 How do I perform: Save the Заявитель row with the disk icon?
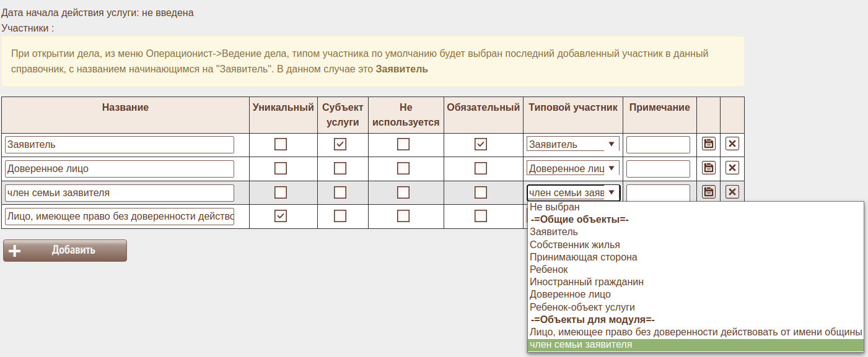pyautogui.click(x=708, y=144)
